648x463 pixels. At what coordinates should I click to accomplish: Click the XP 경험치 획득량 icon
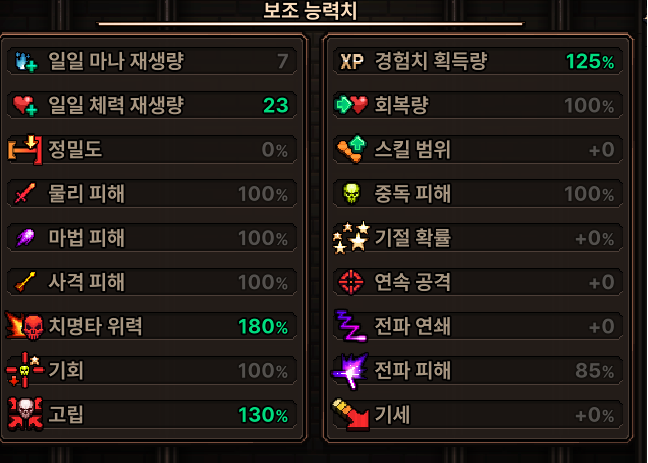[x=352, y=62]
